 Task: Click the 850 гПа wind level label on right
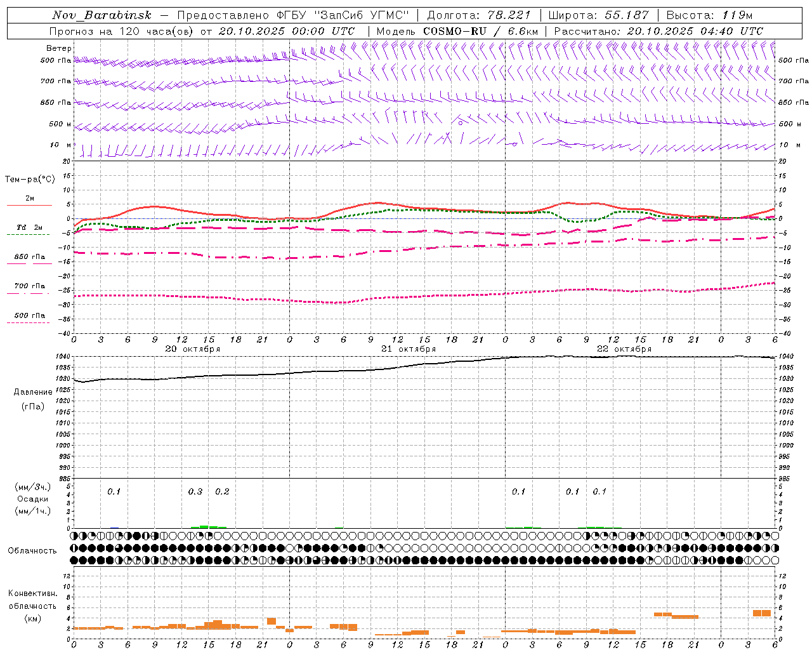[x=794, y=102]
